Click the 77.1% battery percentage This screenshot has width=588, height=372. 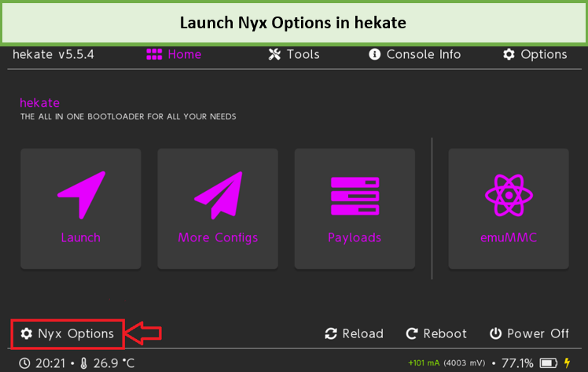517,363
